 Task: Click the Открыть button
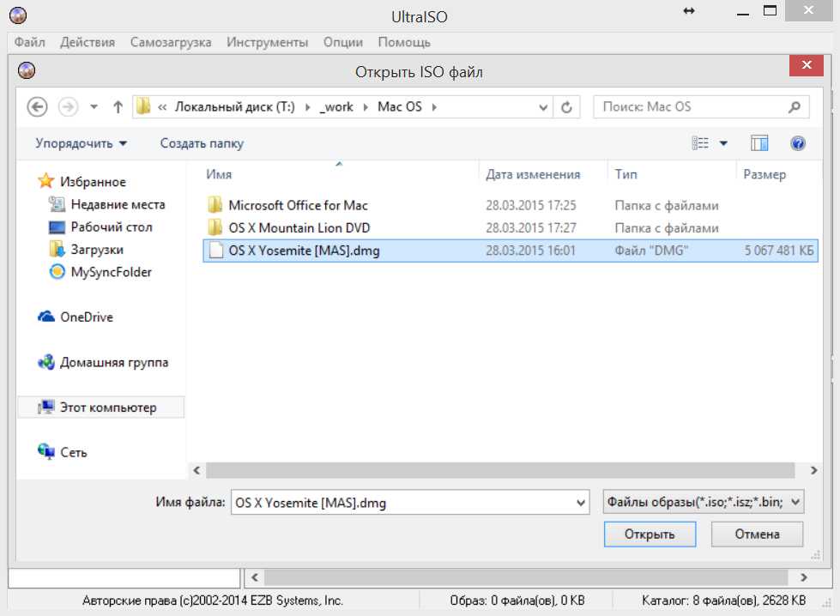650,534
